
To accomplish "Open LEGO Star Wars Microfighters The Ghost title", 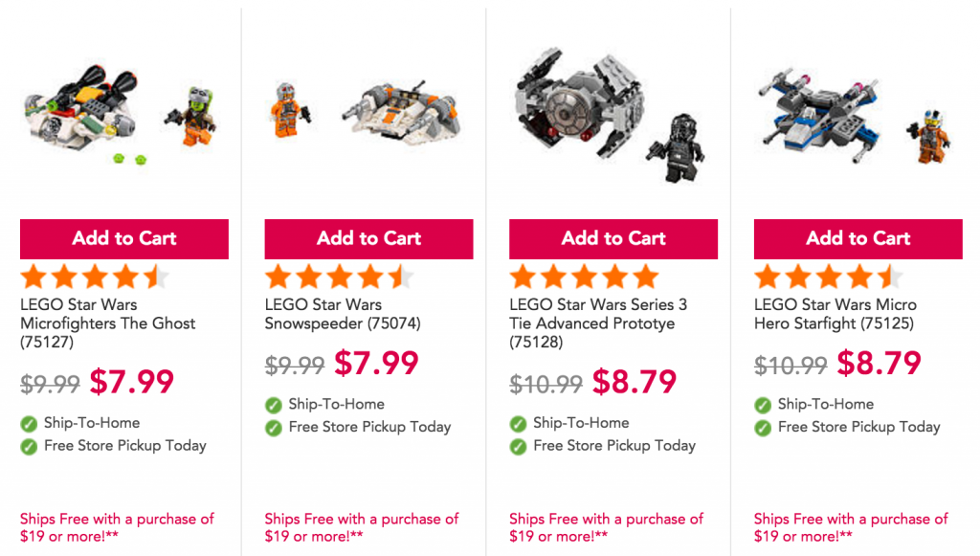I will tap(107, 323).
